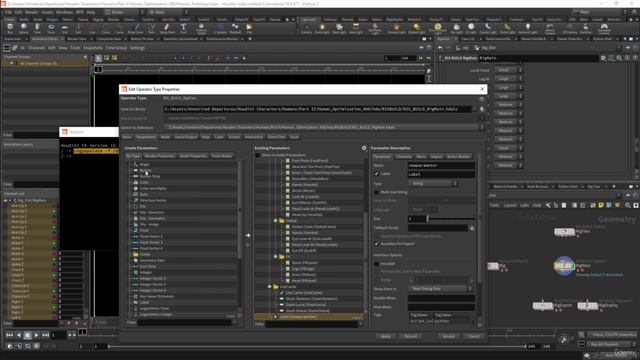Click the help icon in Operator Type dialog
This screenshot has height=360, width=640.
click(x=482, y=99)
